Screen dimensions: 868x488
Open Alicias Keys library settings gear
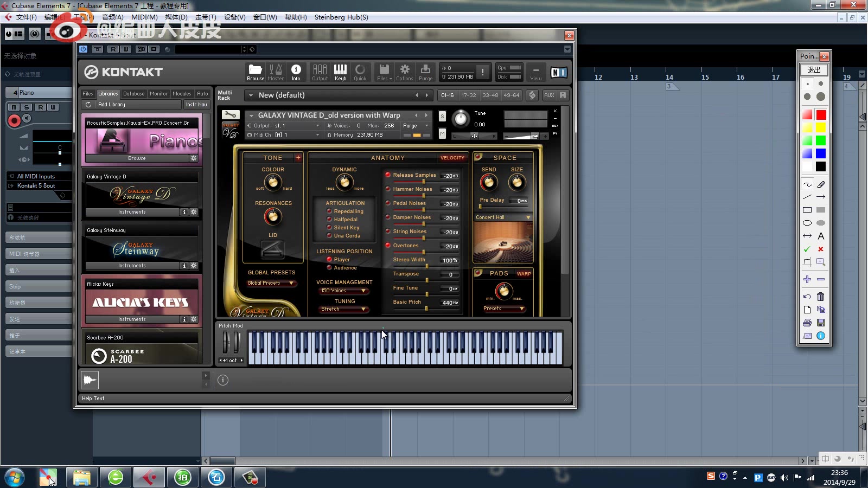(194, 319)
